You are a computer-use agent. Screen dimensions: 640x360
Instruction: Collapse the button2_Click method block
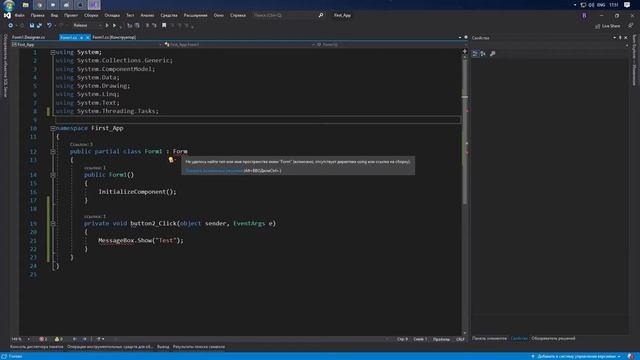[x=53, y=223]
